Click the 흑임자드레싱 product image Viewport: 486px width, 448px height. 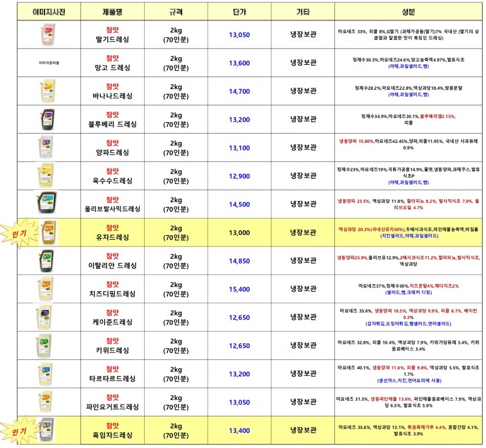point(46,430)
